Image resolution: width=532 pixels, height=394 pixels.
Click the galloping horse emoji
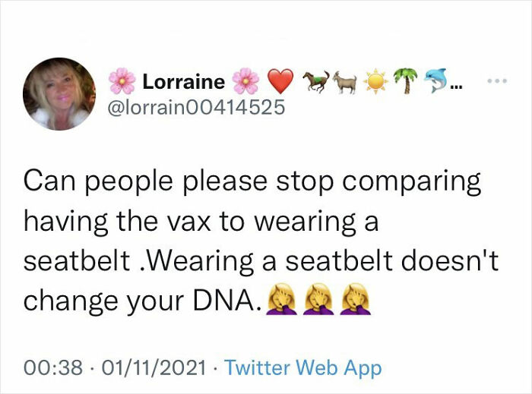316,80
